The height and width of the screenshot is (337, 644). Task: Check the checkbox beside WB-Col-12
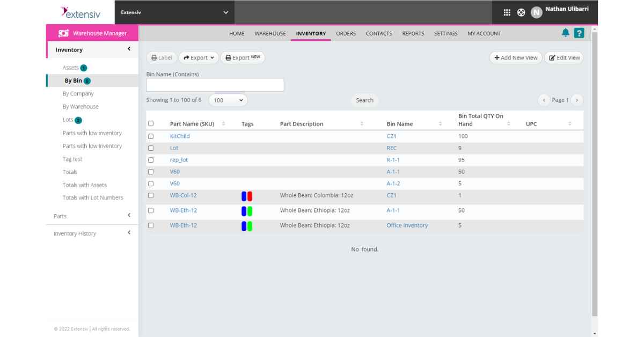pyautogui.click(x=151, y=195)
